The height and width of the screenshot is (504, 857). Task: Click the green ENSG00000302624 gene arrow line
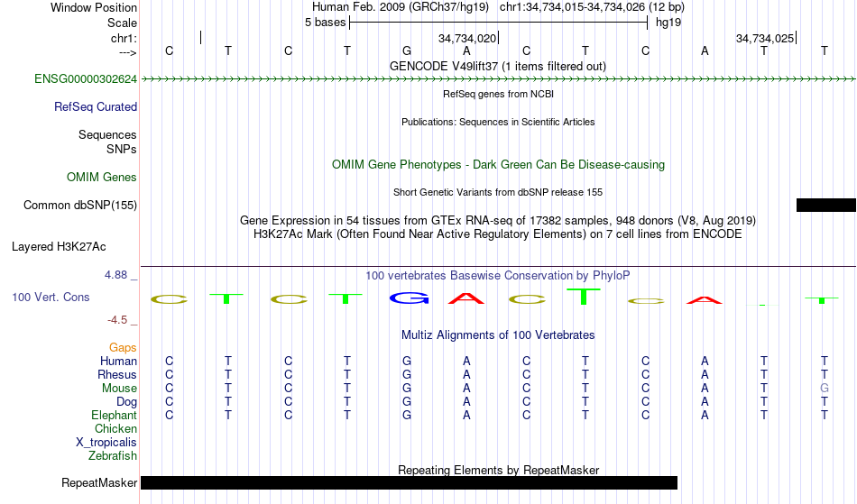click(498, 79)
